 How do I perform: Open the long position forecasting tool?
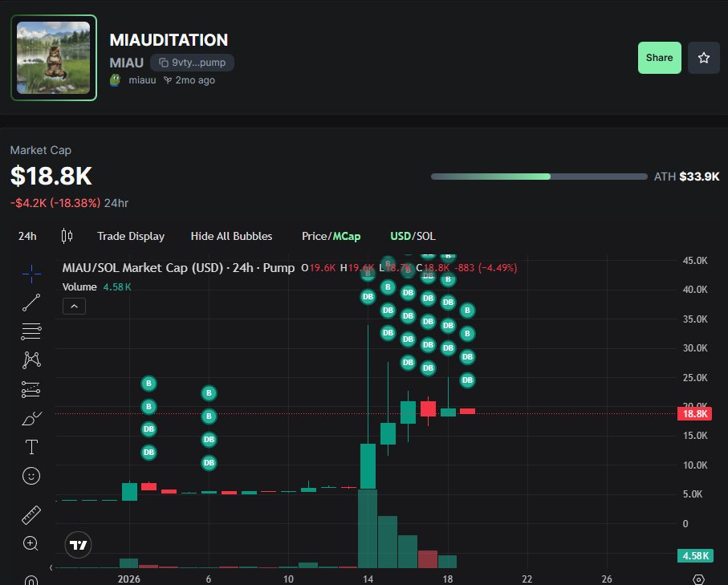(x=31, y=389)
